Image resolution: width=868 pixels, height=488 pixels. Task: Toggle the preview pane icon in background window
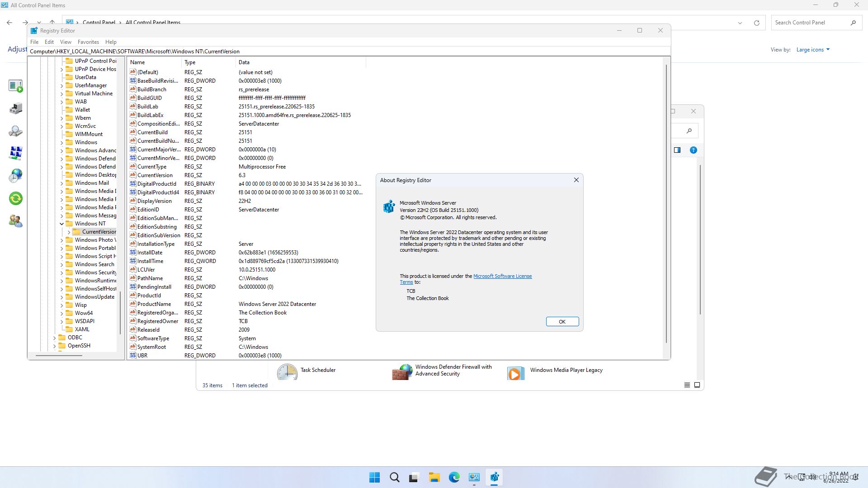(677, 150)
